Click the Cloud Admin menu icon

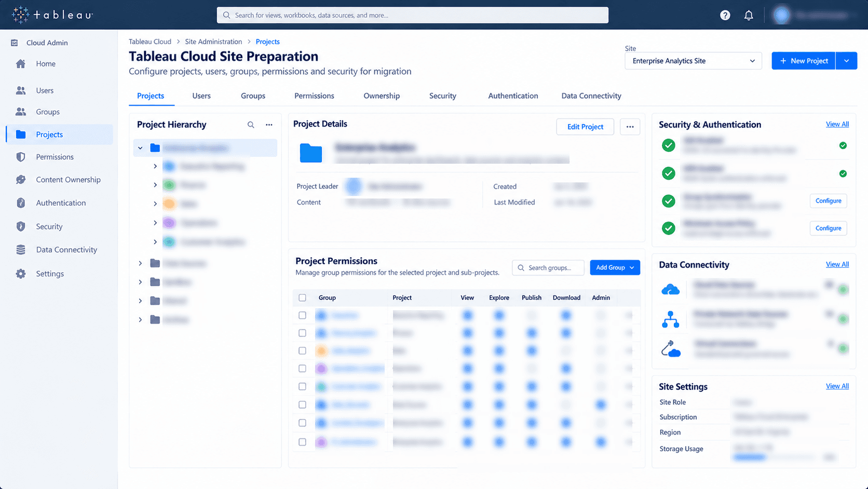click(15, 43)
